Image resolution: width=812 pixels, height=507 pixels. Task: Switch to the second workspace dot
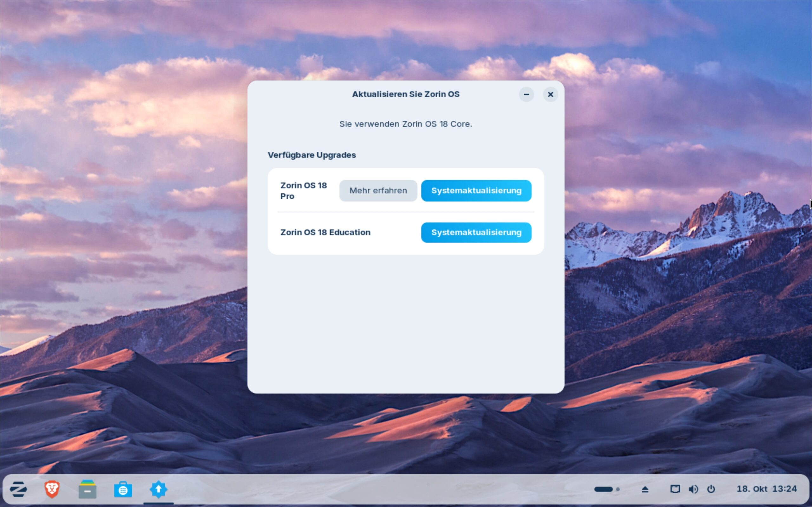618,489
